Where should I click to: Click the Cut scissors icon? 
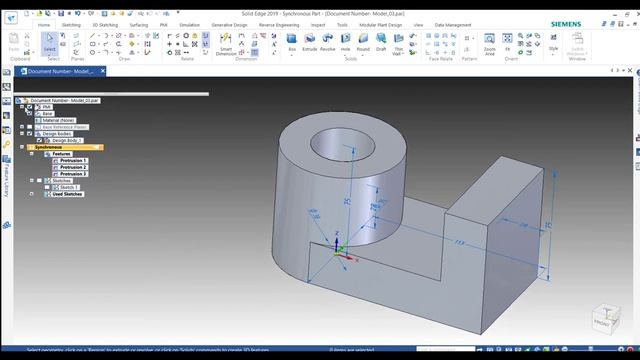[27, 36]
